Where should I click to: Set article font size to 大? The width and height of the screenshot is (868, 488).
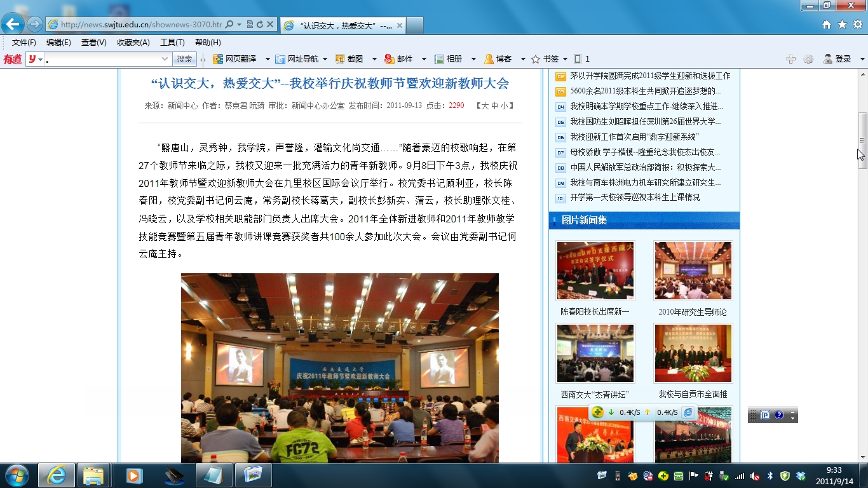[485, 105]
